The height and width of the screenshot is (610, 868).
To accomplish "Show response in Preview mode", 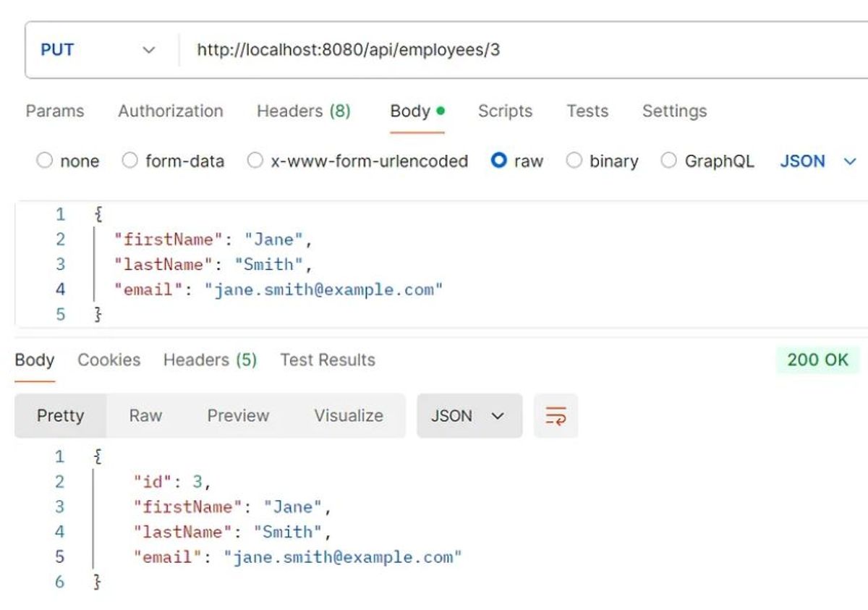I will coord(238,416).
